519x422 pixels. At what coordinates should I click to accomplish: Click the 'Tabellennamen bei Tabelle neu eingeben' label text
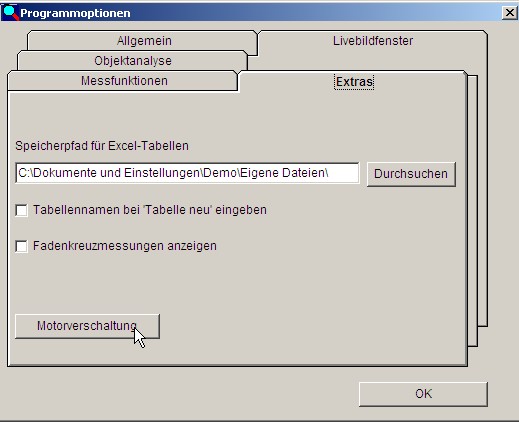click(150, 210)
